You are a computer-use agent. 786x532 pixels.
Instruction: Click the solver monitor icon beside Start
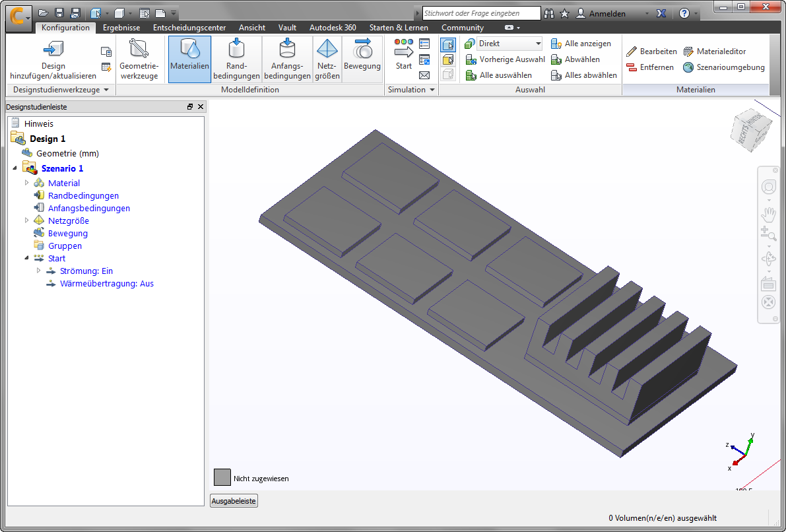coord(424,59)
